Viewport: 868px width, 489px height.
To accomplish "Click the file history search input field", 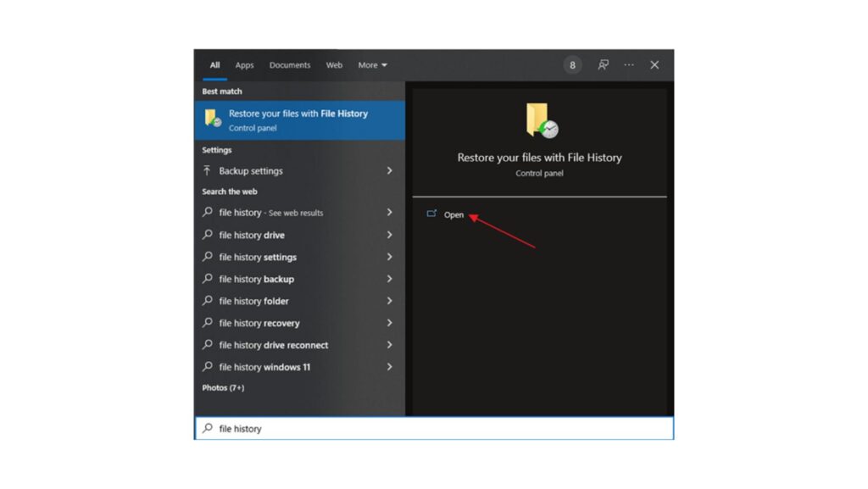I will point(434,428).
